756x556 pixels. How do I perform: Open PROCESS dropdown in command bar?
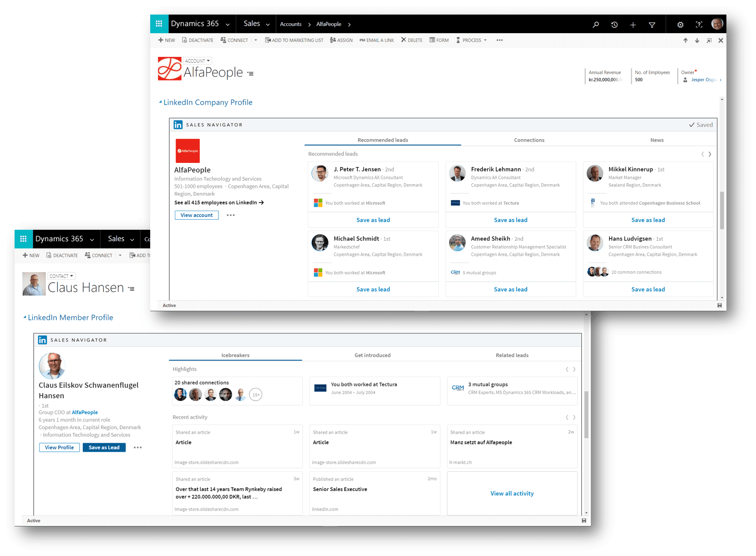pyautogui.click(x=472, y=40)
